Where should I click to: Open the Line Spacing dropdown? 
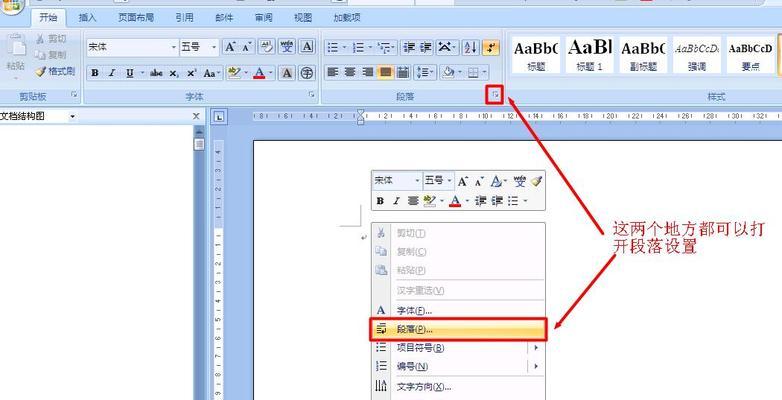tap(425, 73)
